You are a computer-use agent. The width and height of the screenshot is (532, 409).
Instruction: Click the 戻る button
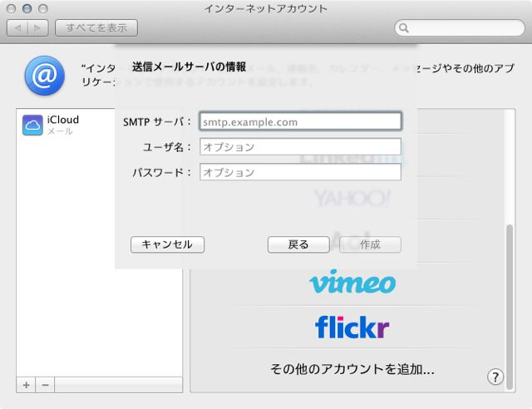[x=298, y=244]
